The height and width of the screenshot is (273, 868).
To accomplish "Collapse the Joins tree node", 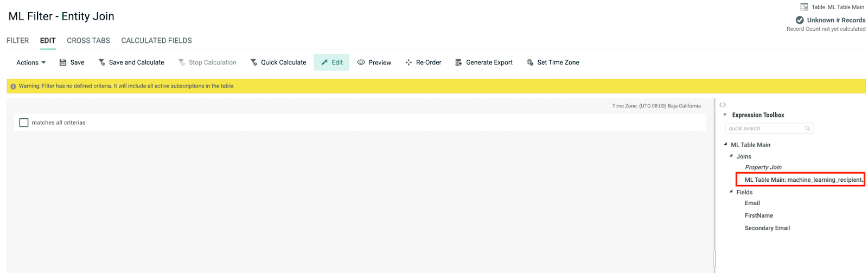I will coord(731,156).
